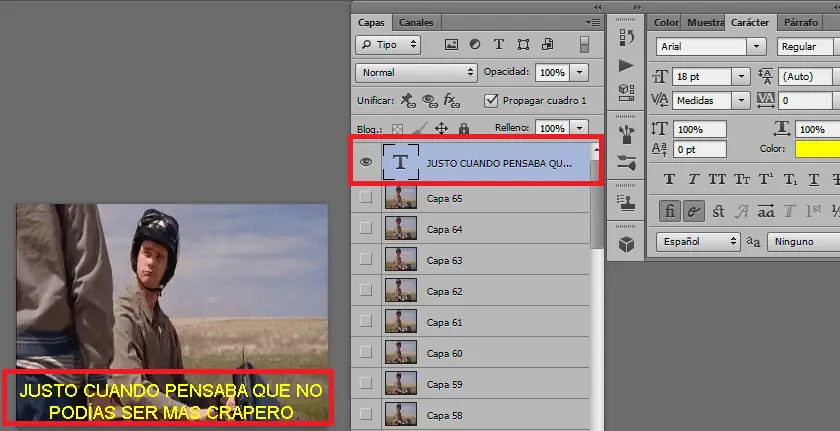Switch to the Carácter tab
Image resolution: width=840 pixels, height=431 pixels.
[750, 22]
